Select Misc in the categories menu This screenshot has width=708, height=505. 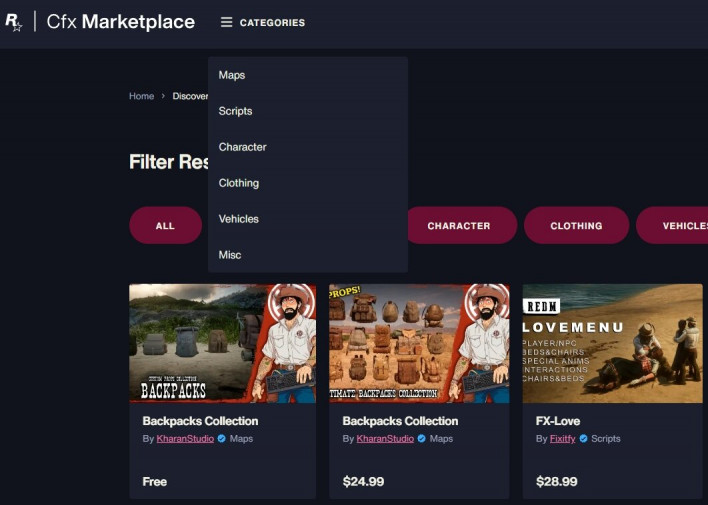[230, 255]
